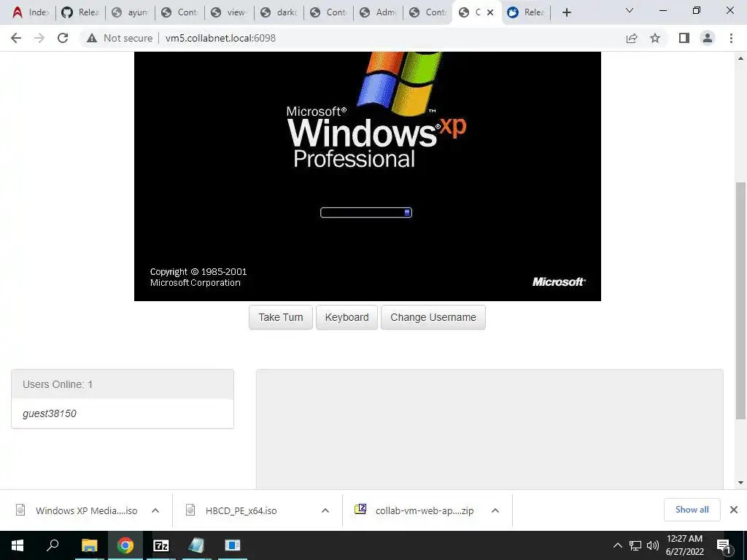
Task: Open the clock showing 12:27 AM
Action: pyautogui.click(x=684, y=545)
